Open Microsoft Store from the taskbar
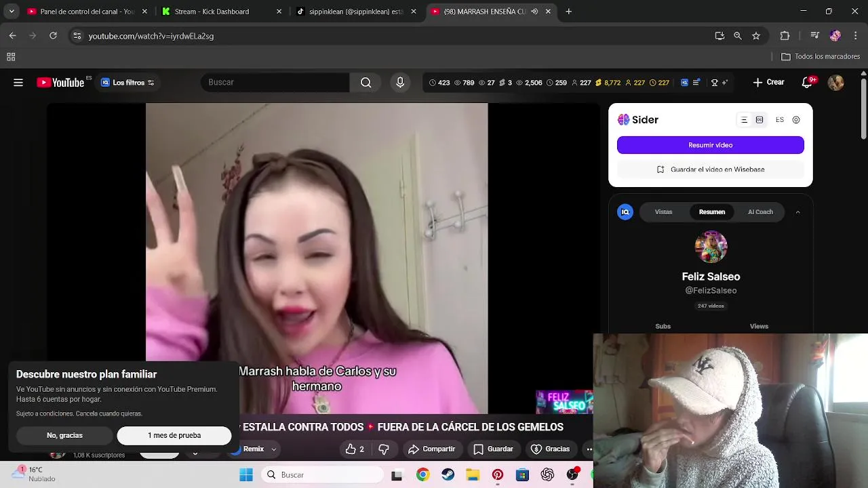This screenshot has width=868, height=488. point(522,474)
